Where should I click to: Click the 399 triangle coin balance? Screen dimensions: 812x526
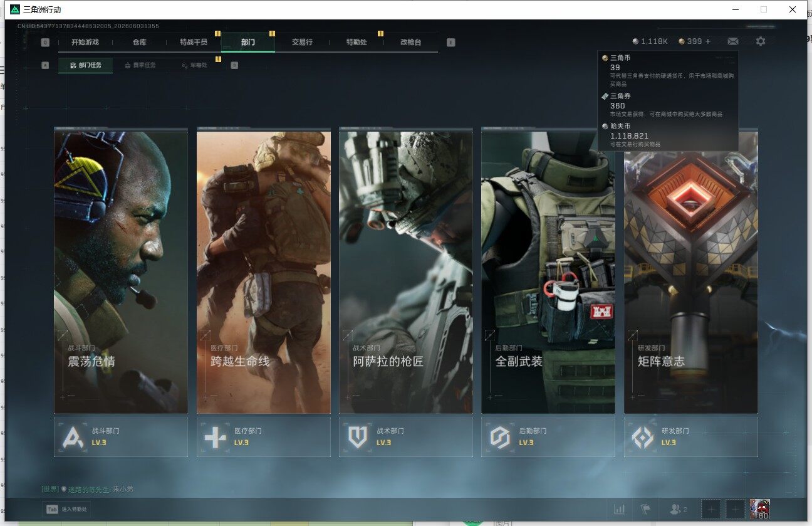click(x=691, y=41)
